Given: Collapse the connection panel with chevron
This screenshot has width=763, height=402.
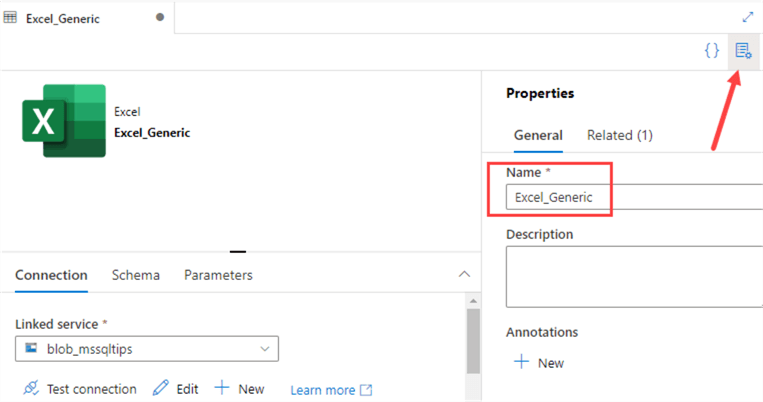Looking at the screenshot, I should tap(463, 274).
